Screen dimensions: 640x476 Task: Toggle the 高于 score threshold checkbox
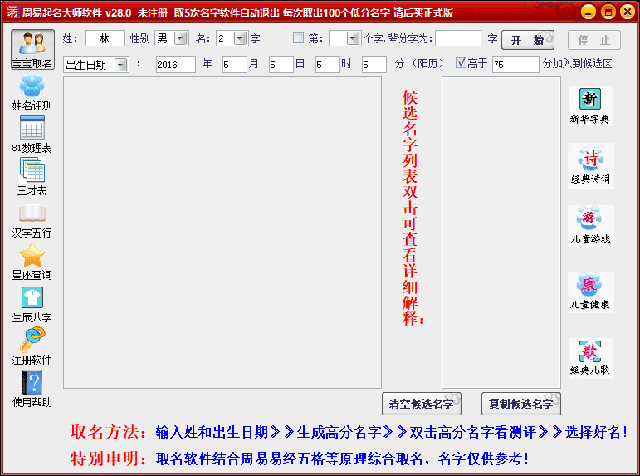[461, 62]
